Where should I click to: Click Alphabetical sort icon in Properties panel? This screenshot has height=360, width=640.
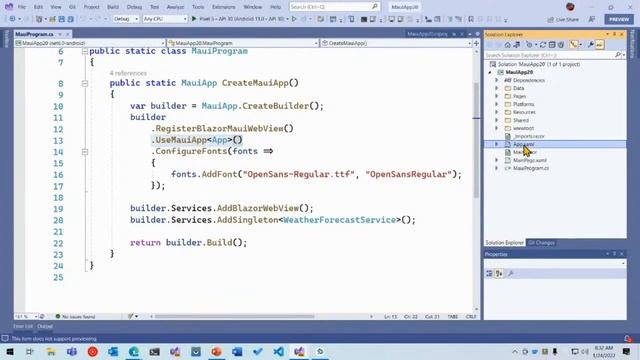[499, 273]
